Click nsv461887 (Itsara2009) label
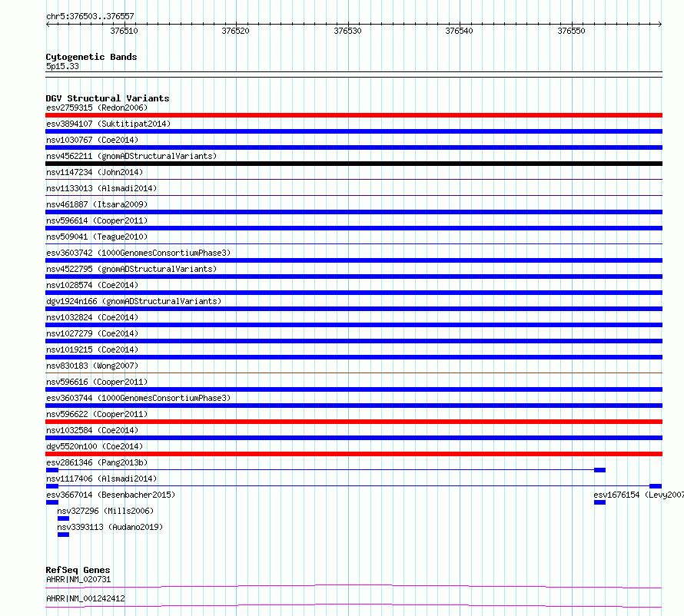The image size is (684, 616). pyautogui.click(x=97, y=204)
